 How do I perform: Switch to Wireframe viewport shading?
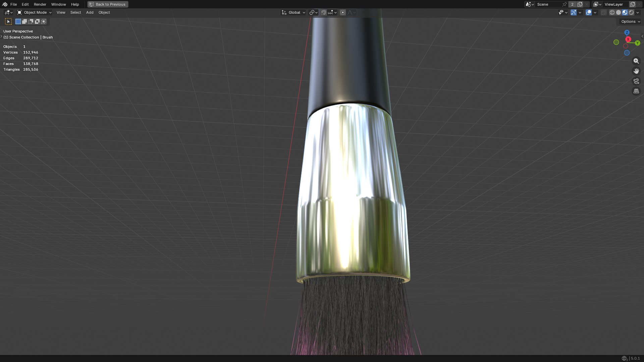tap(612, 12)
